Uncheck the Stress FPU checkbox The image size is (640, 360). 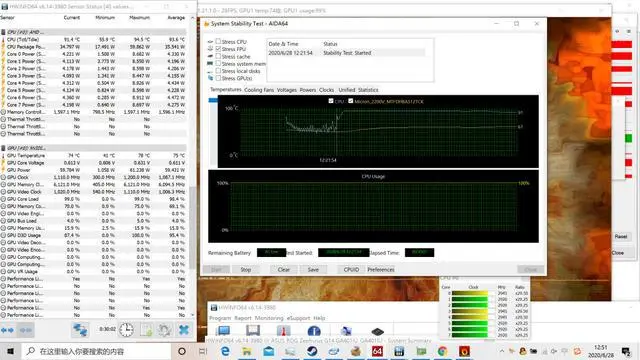coord(218,49)
